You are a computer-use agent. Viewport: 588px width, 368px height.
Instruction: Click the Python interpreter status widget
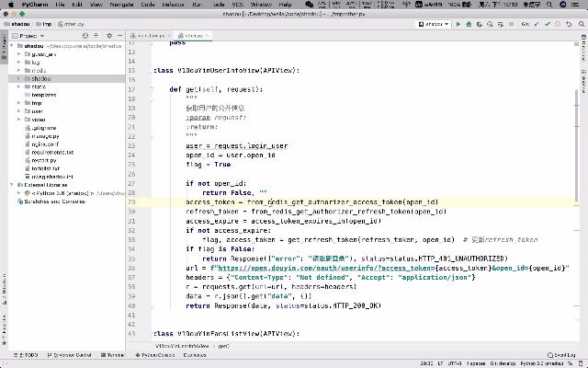[x=542, y=363]
